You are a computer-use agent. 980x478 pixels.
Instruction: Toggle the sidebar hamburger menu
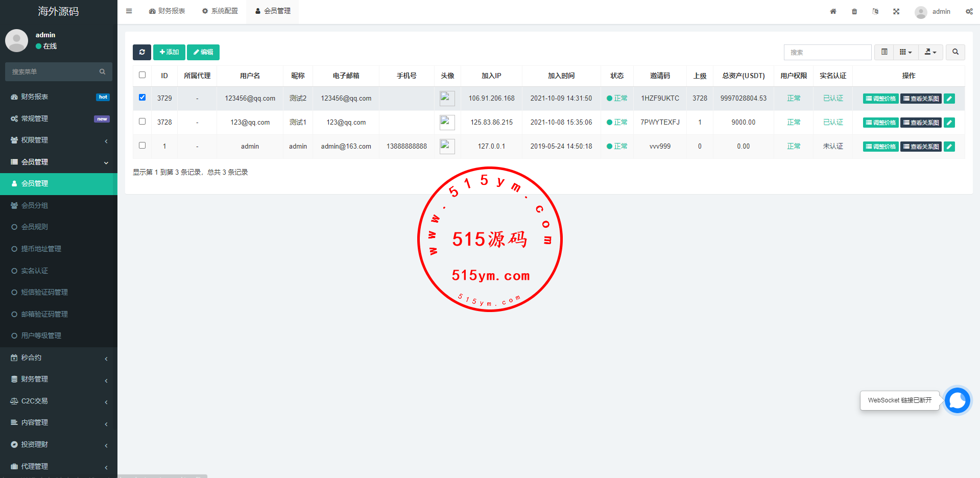(x=129, y=11)
